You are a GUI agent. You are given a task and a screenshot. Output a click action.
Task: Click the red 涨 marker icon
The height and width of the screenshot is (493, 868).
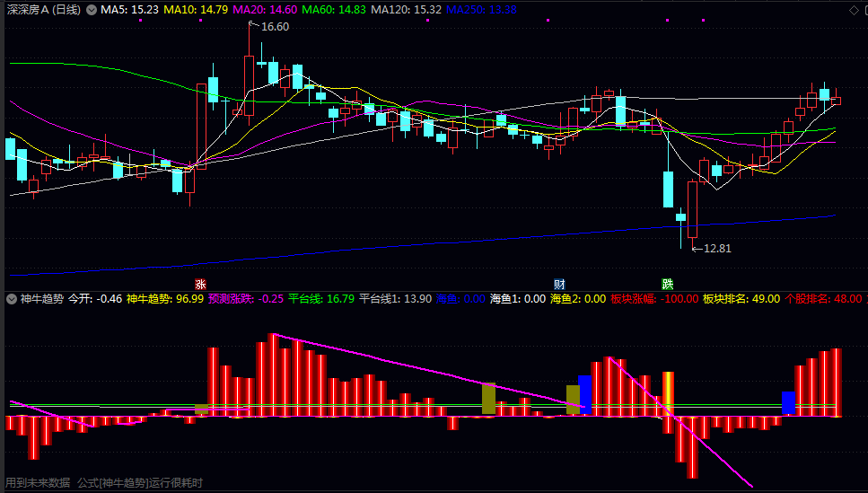point(200,284)
